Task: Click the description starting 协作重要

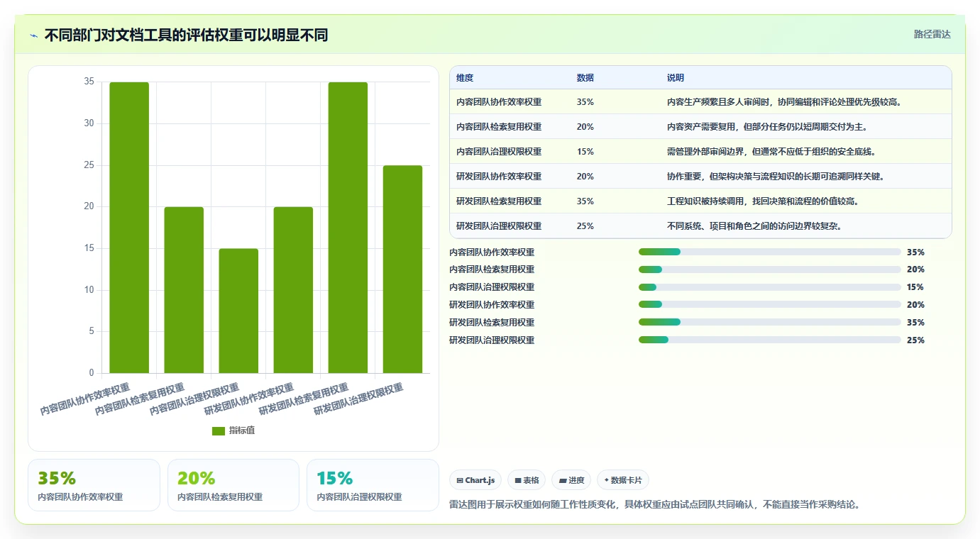Action: click(x=776, y=177)
